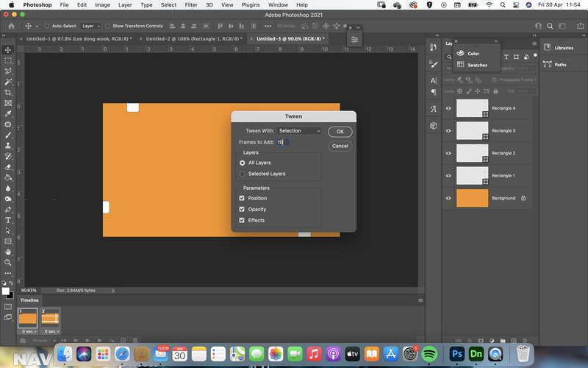
Task: Uncheck the Position parameter checkbox
Action: pyautogui.click(x=242, y=198)
